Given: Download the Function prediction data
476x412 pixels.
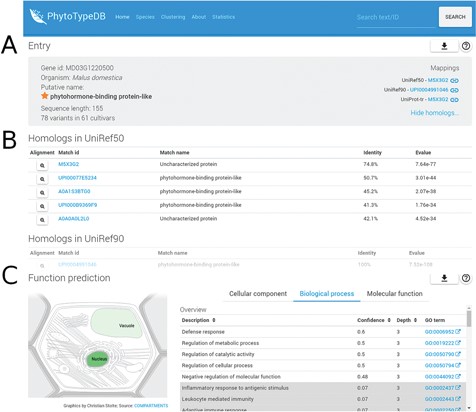Looking at the screenshot, I should click(x=444, y=278).
